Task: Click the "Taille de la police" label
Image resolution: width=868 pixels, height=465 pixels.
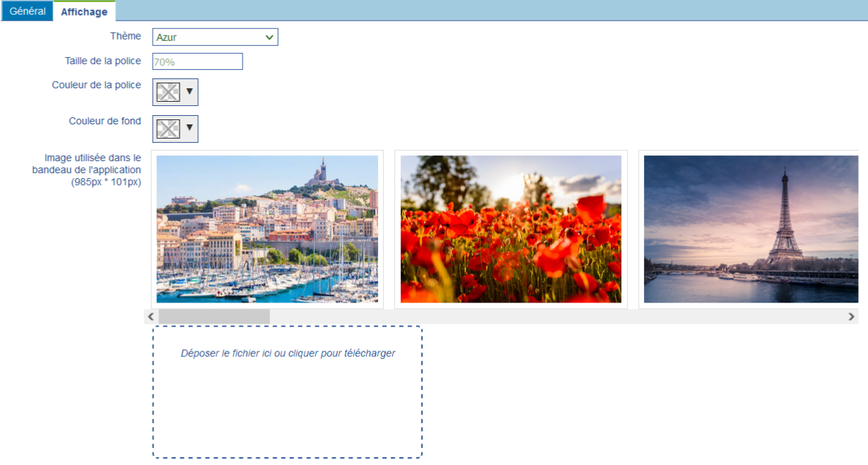Action: click(x=102, y=61)
